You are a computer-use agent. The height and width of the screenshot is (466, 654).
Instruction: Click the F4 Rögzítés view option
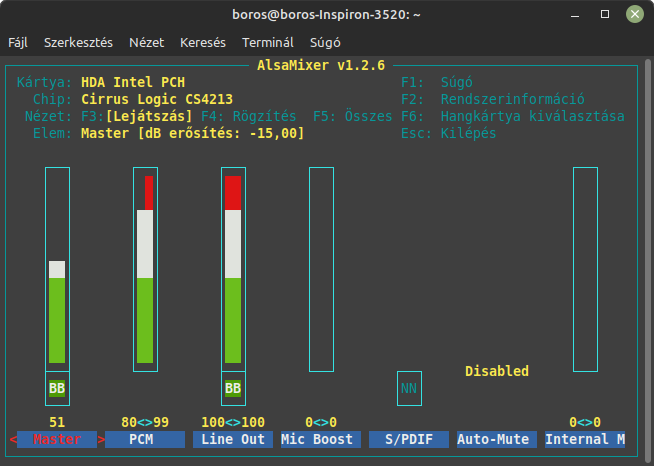pyautogui.click(x=249, y=116)
